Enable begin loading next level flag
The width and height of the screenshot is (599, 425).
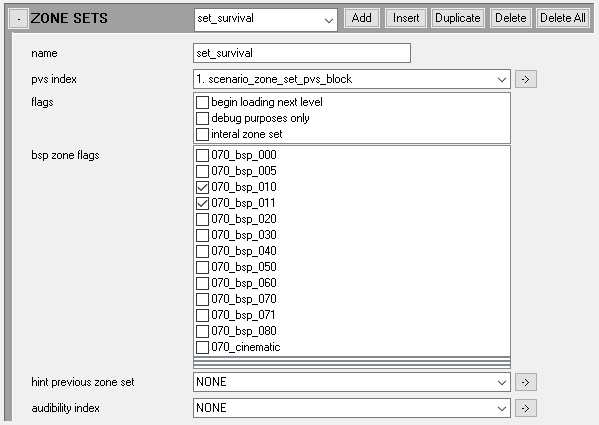[x=202, y=102]
